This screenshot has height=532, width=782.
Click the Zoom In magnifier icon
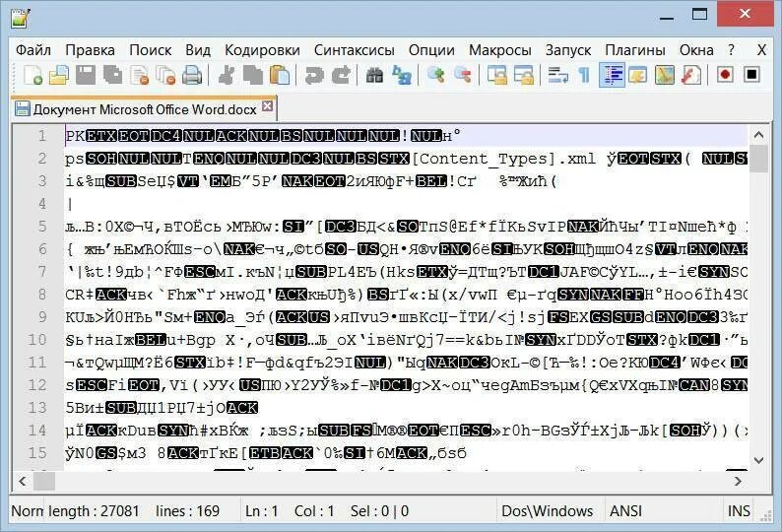click(x=436, y=75)
